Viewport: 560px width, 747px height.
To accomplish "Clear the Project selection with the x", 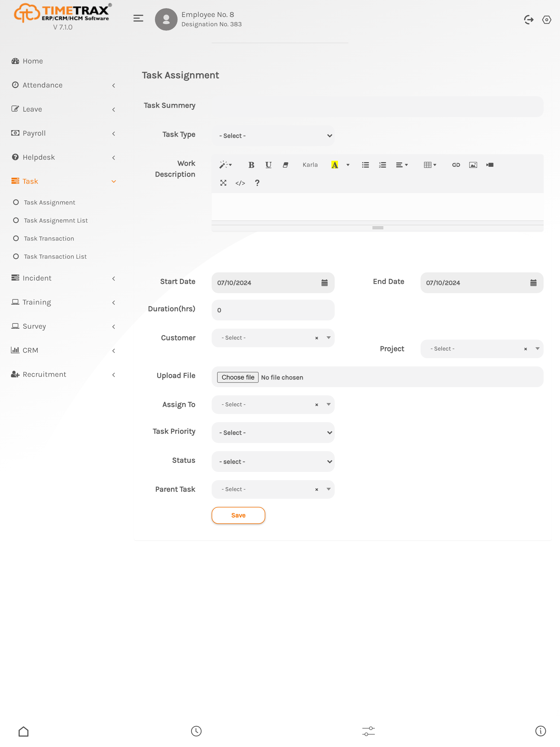I will 526,349.
